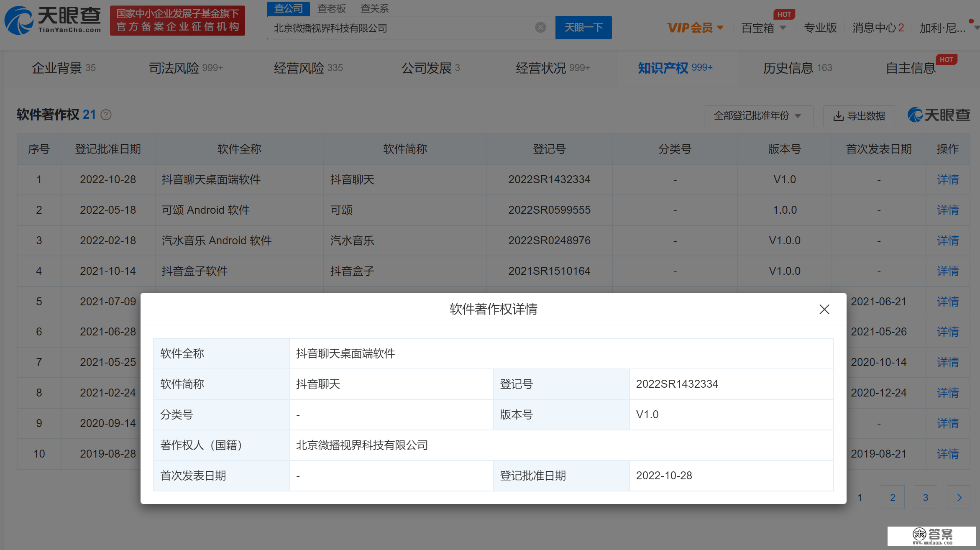Open the 司法风险 tab
Screen dimensions: 980x550
(186, 68)
